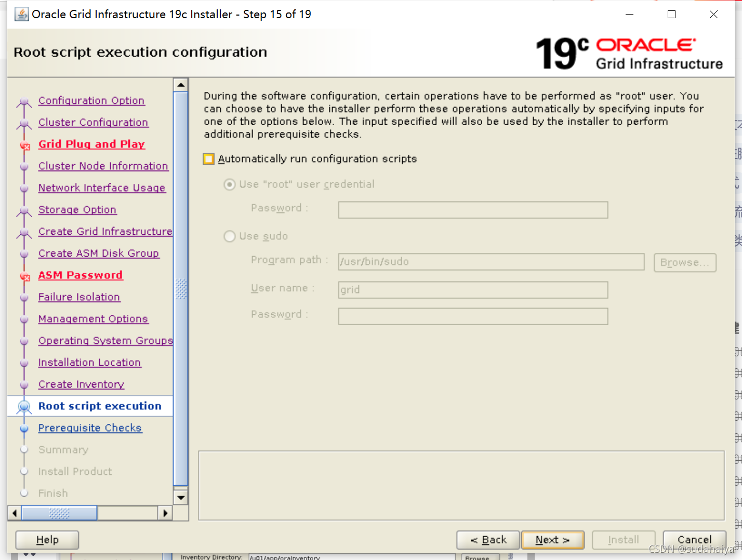
Task: Open the Create Grid Infrastructure step link
Action: coord(105,232)
